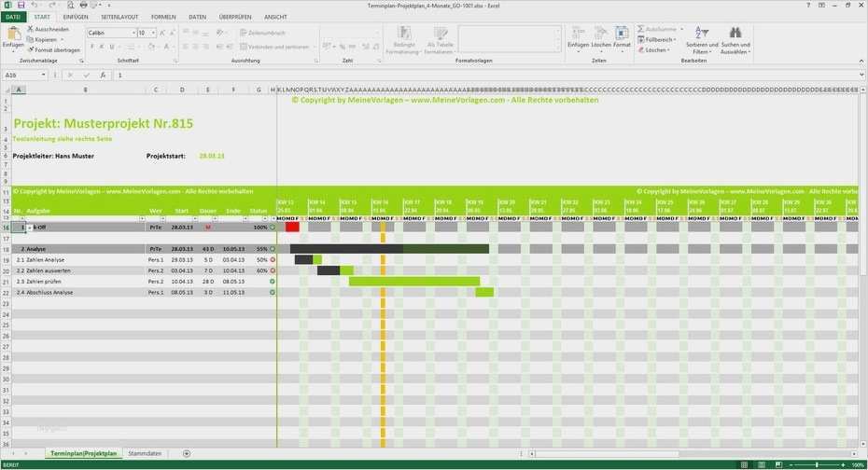Screen dimensions: 868x470
Task: Click Ausschneiden scissors command
Action: [x=49, y=29]
